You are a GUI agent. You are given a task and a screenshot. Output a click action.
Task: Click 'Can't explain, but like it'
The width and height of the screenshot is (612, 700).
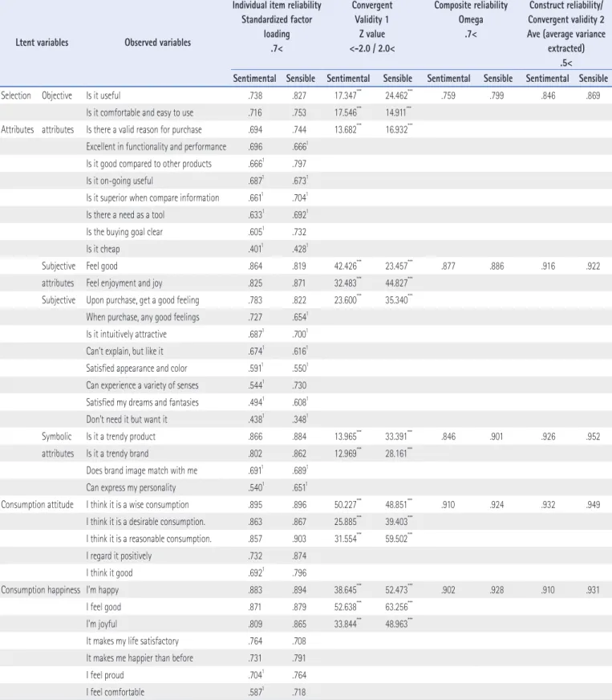(124, 352)
